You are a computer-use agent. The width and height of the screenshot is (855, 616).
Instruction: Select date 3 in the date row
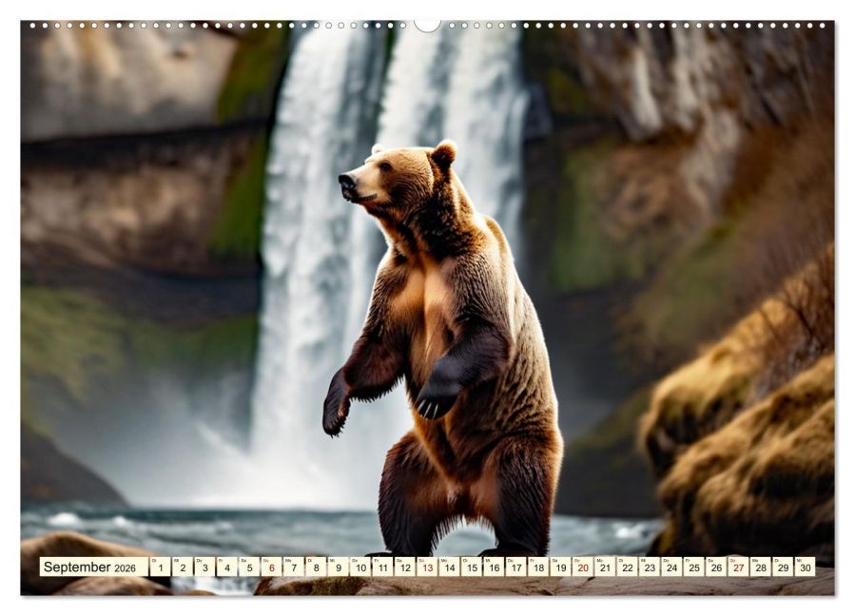coord(204,568)
